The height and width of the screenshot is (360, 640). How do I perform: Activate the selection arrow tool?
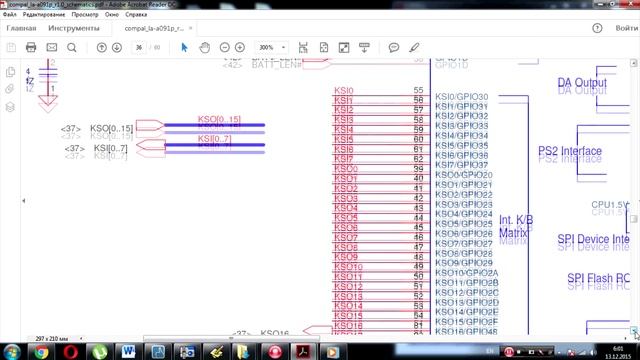click(184, 47)
